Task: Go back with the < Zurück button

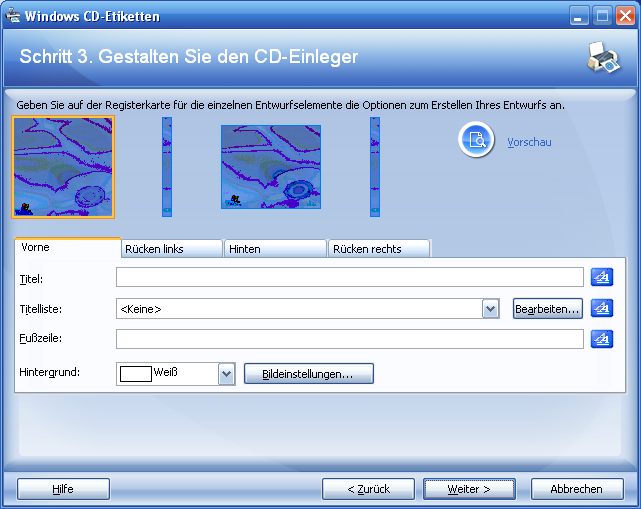Action: (368, 489)
